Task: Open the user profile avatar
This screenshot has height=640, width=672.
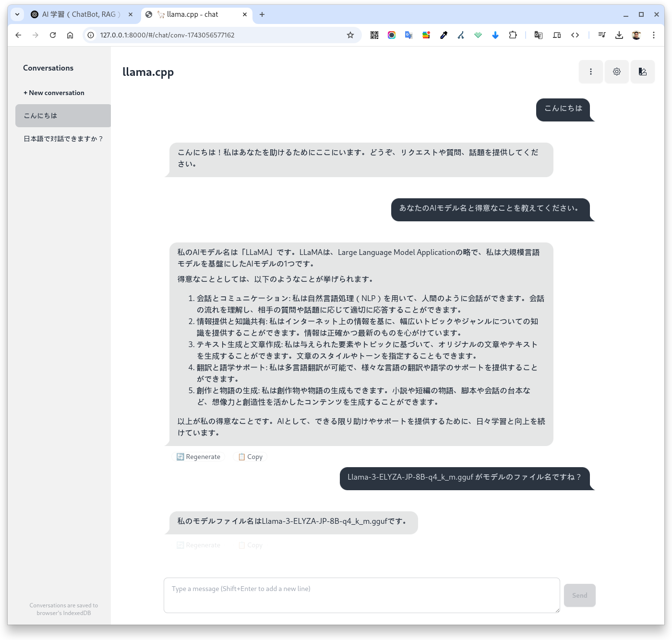Action: coord(636,35)
